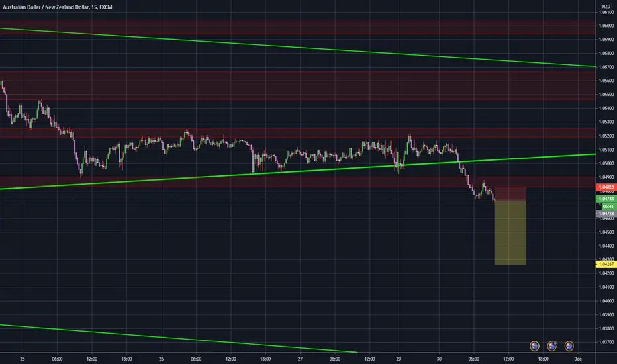617x364 pixels.
Task: Select the green 1.04744 price tag
Action: coord(606,199)
